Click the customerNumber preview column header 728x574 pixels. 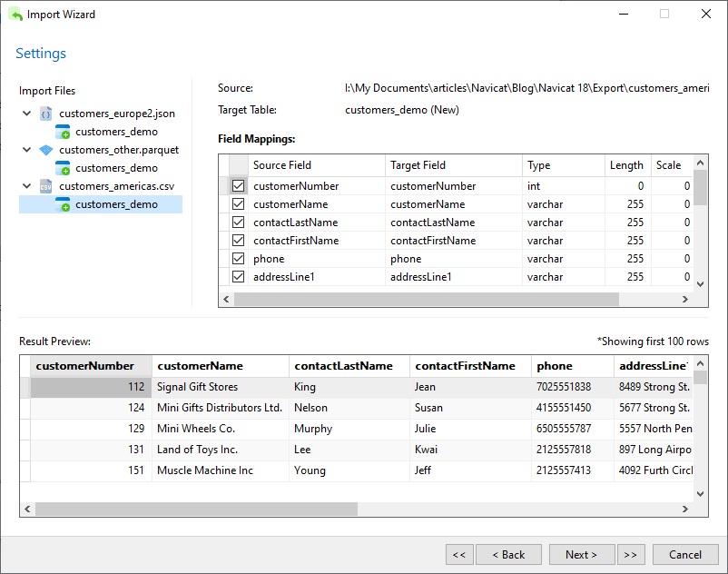point(91,366)
